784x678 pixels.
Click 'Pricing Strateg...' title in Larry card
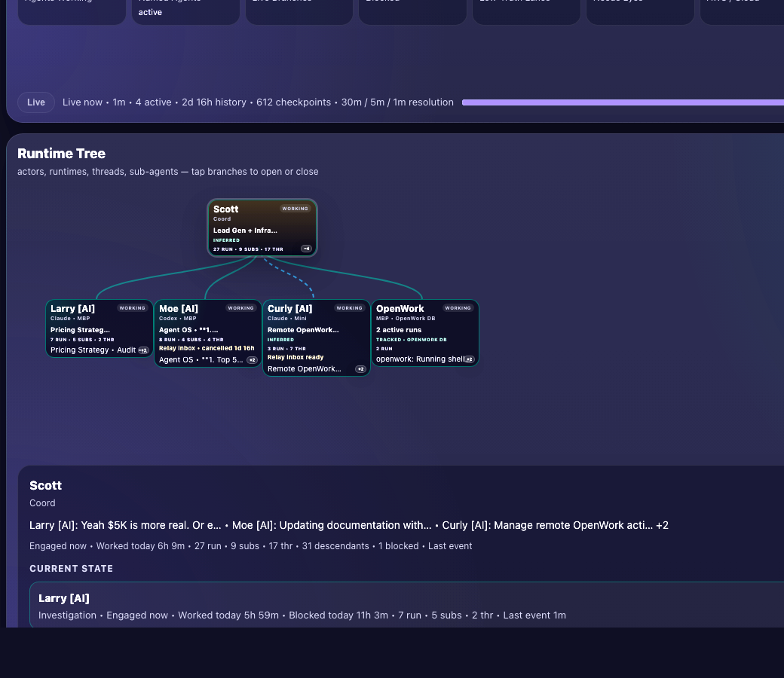click(x=80, y=330)
